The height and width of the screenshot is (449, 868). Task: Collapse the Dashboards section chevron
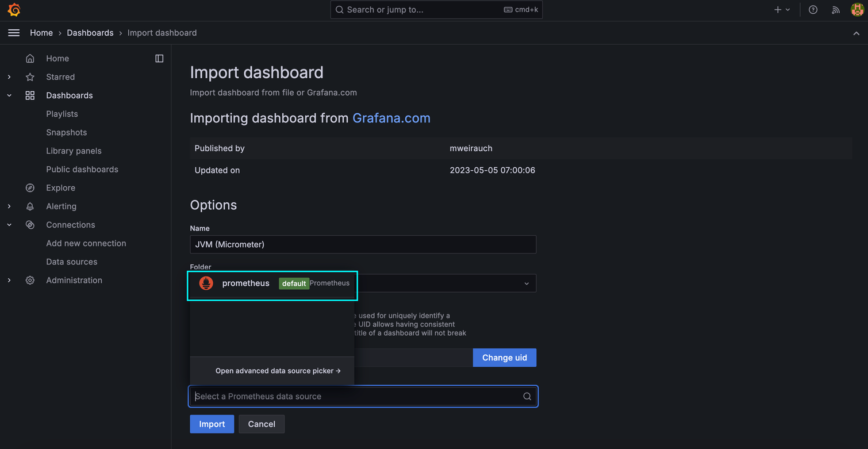pos(9,95)
